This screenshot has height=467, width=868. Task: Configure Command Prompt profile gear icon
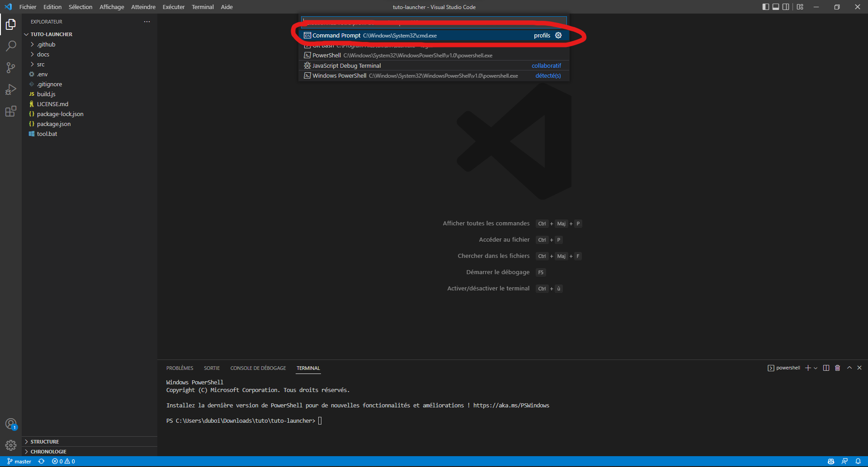(558, 35)
